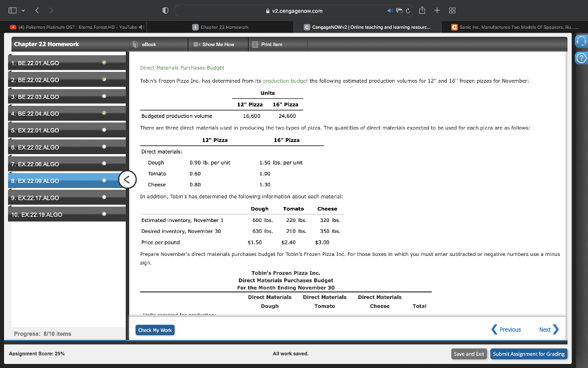Click the Direct Materials Purchases Budget heading
This screenshot has height=368, width=588.
[182, 68]
